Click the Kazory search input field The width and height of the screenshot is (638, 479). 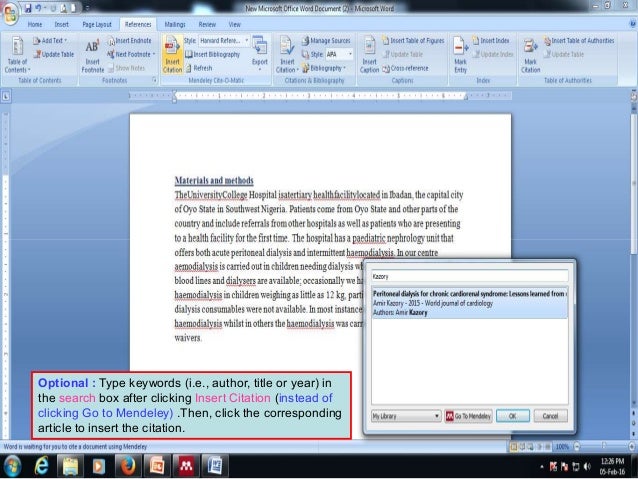point(470,276)
